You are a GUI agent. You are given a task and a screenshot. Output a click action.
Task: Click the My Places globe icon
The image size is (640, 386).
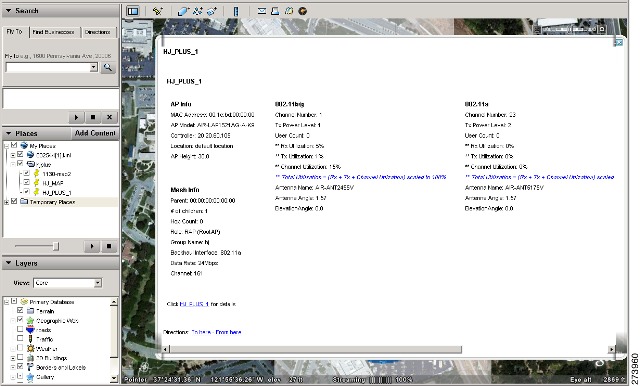tap(24, 146)
